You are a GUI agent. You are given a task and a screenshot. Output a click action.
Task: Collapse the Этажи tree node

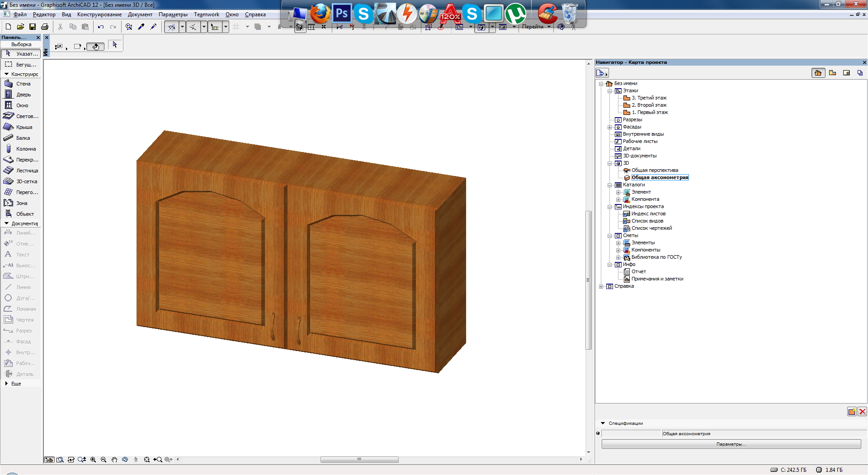click(x=609, y=91)
